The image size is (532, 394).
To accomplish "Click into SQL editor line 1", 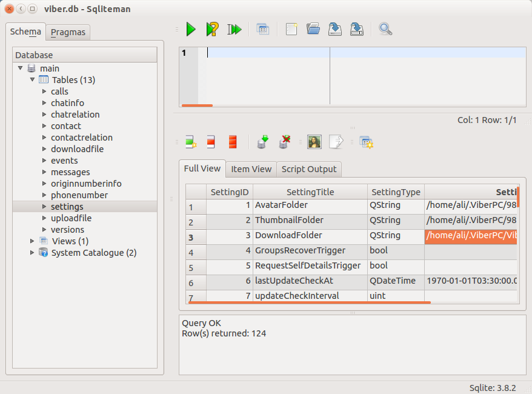I will pyautogui.click(x=367, y=53).
